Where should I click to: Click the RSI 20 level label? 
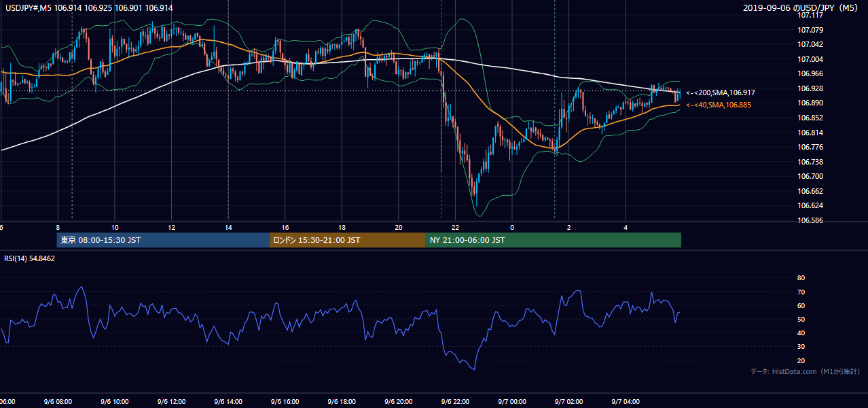[x=801, y=360]
